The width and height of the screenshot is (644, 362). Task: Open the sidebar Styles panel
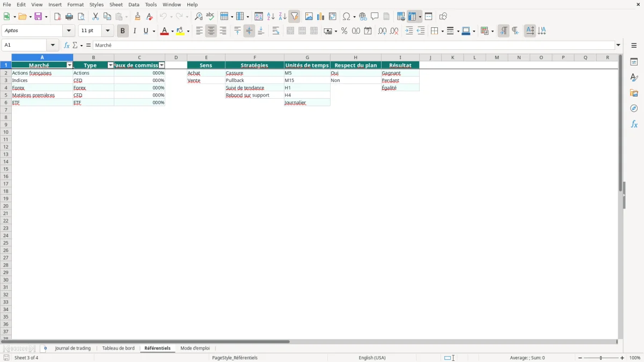(634, 77)
